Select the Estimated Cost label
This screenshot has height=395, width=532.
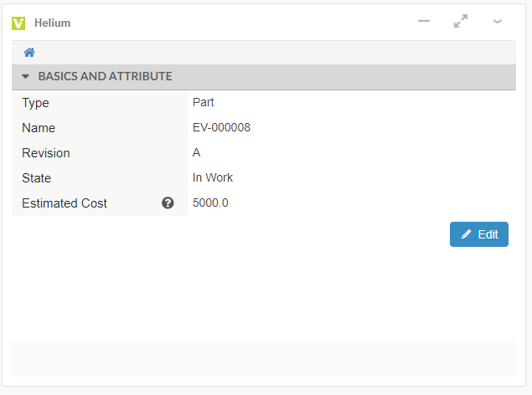(x=65, y=203)
